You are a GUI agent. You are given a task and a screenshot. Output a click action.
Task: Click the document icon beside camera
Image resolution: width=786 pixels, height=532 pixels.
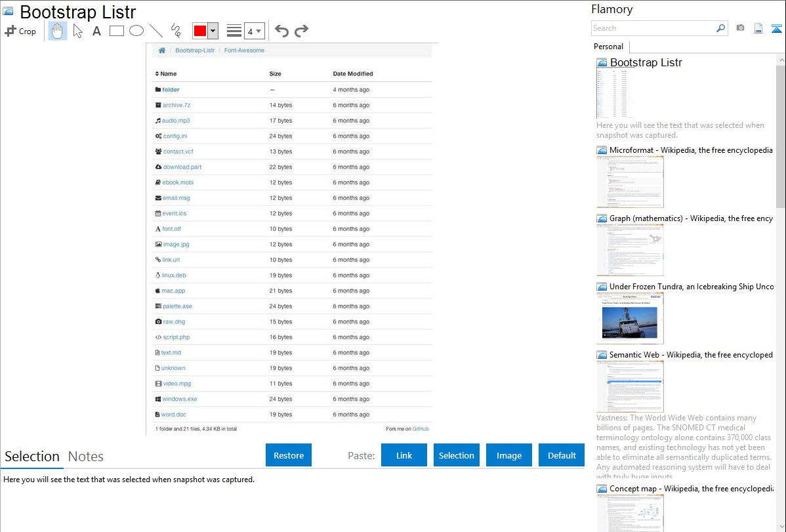pos(758,28)
